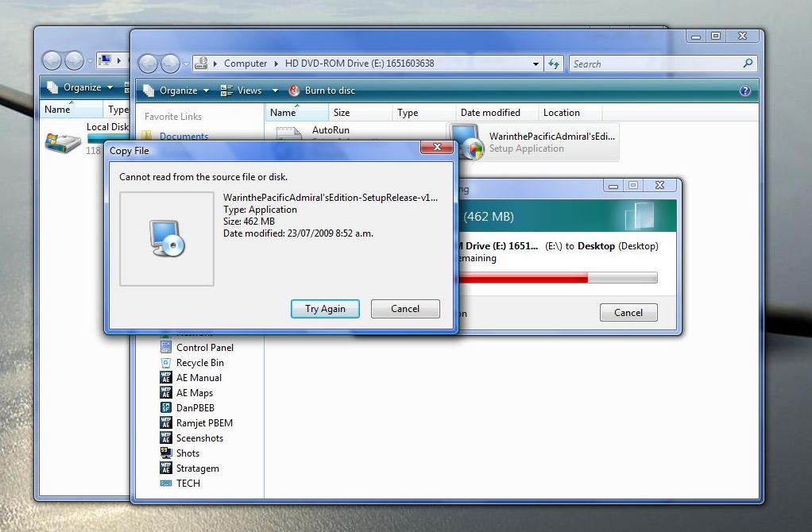Cancel the copying progress window
812x532 pixels.
coord(628,313)
